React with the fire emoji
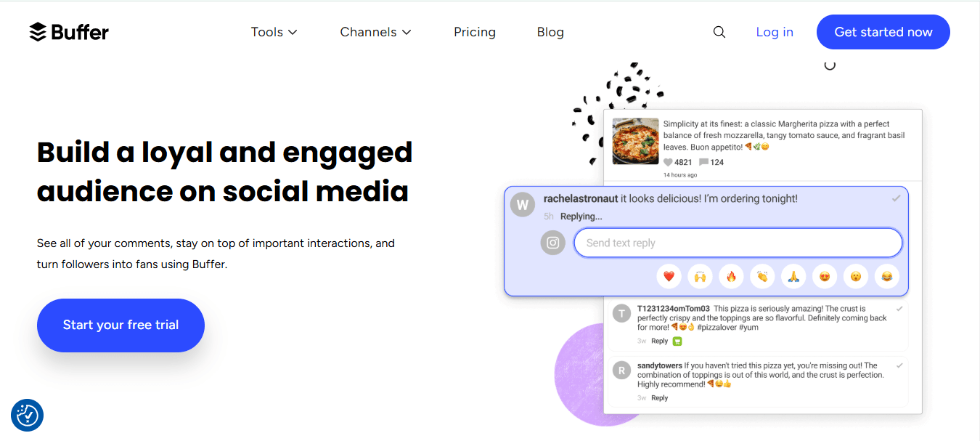This screenshot has height=441, width=980. tap(731, 276)
